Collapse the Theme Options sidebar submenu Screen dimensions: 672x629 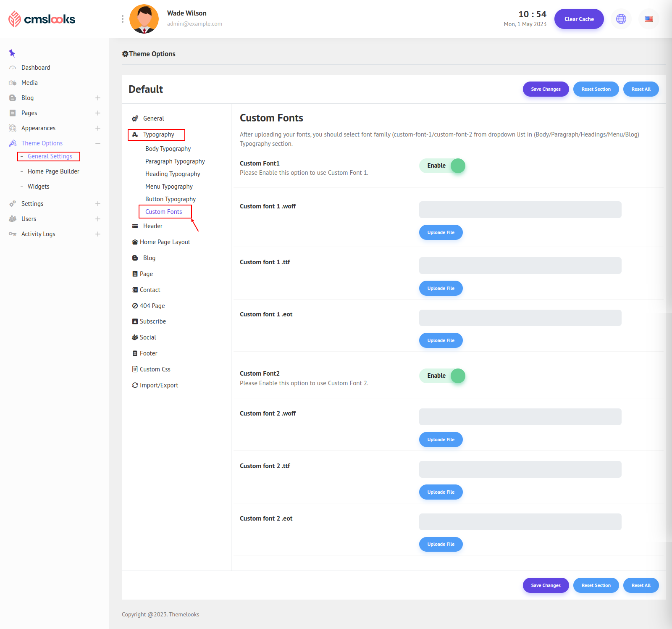tap(98, 143)
